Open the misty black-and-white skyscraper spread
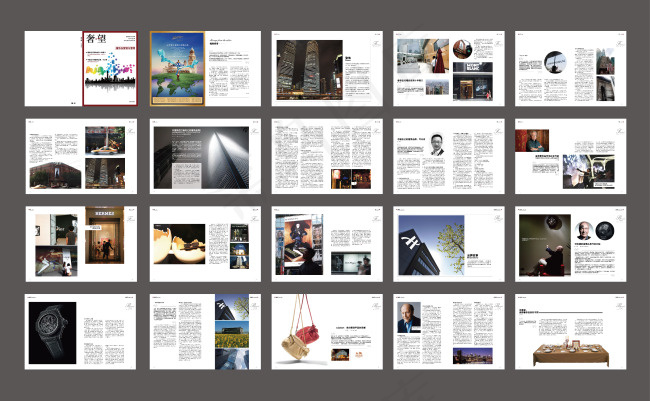Viewport: 650px width, 401px height. (x=205, y=156)
